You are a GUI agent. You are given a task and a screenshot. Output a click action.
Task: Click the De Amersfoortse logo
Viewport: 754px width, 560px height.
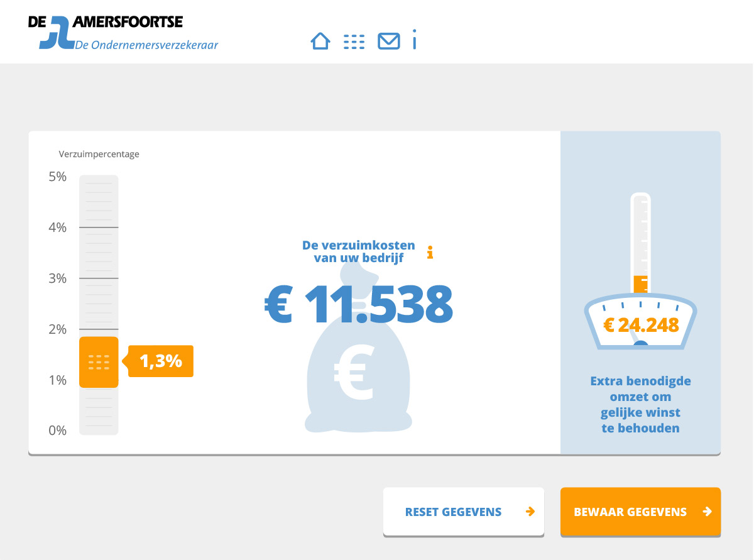point(106,32)
